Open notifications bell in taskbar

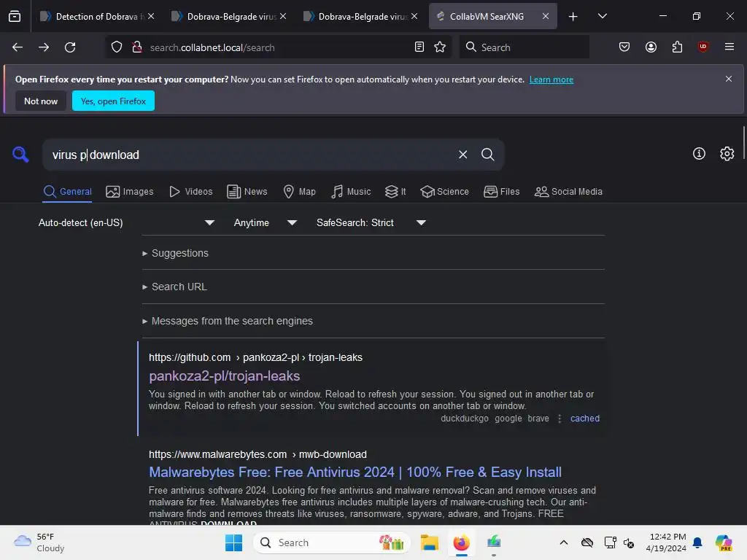point(697,542)
